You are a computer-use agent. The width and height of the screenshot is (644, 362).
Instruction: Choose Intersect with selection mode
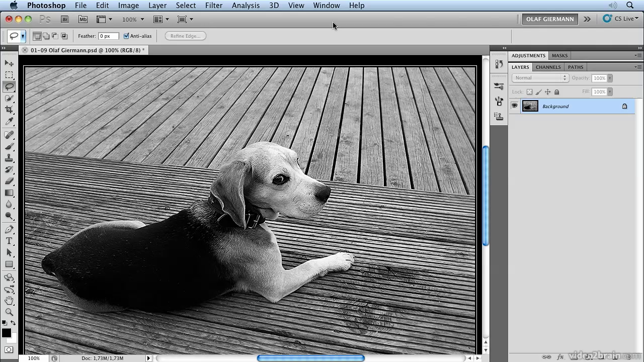click(64, 36)
